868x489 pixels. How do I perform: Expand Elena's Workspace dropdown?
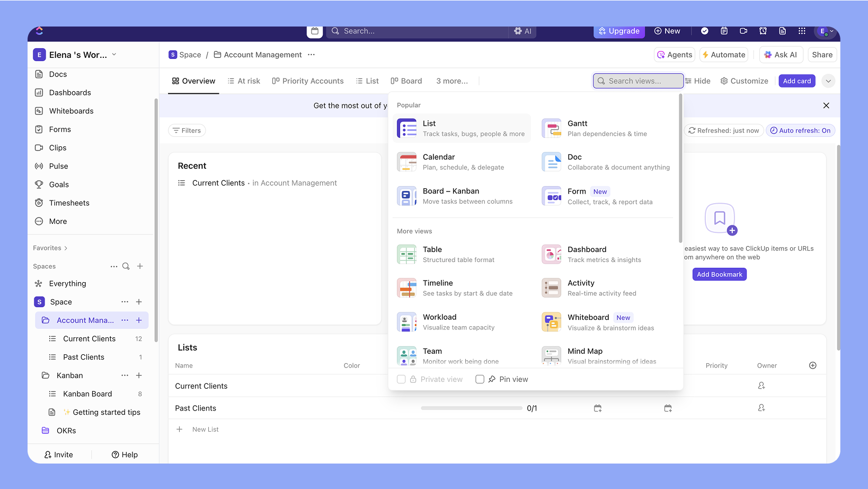pos(75,55)
